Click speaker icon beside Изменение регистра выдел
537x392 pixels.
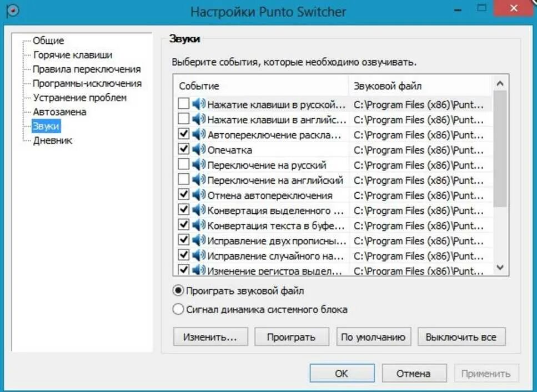(199, 270)
